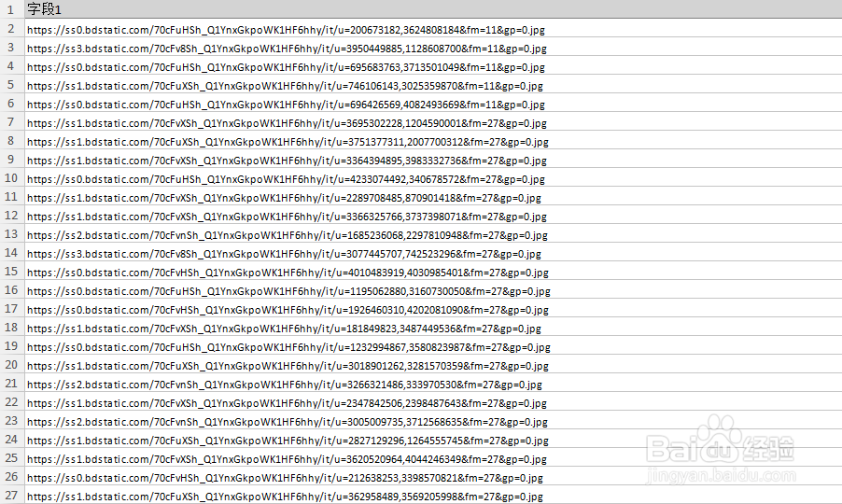This screenshot has height=504, width=842.
Task: Select the URL cell containing u=3018901262
Action: tap(433, 364)
